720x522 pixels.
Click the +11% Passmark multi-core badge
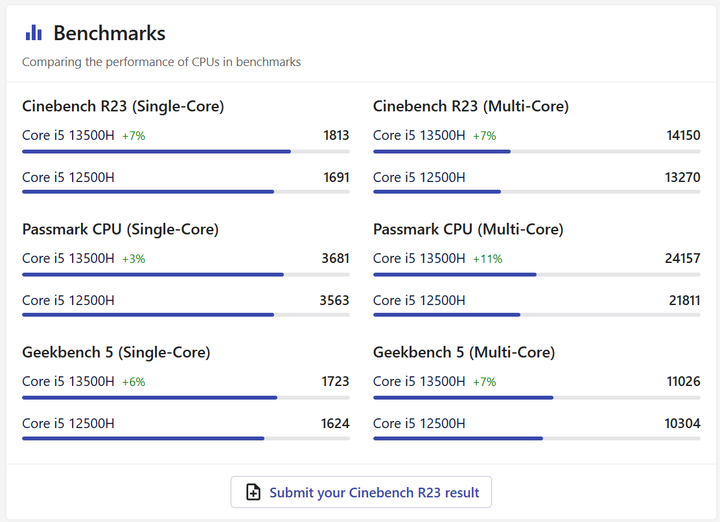488,259
